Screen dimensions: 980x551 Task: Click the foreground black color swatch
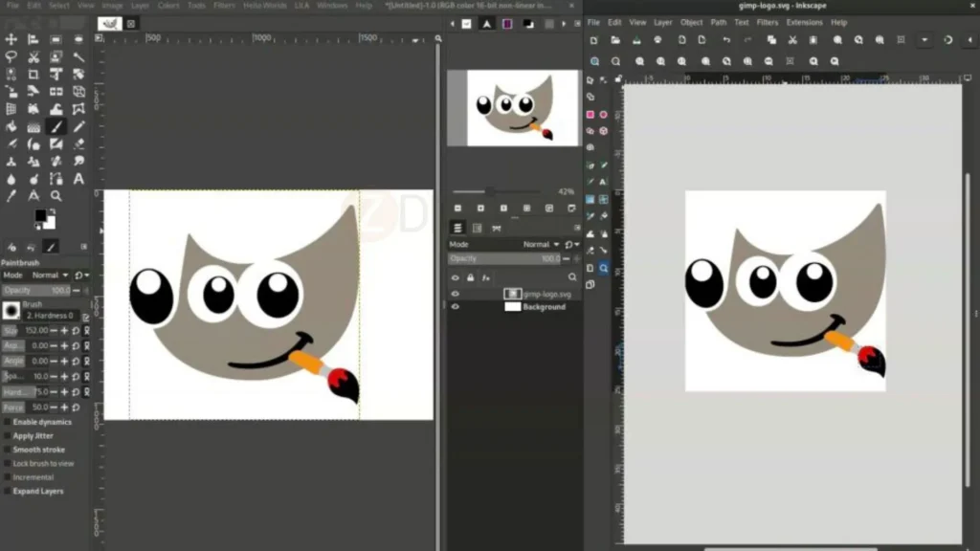40,215
